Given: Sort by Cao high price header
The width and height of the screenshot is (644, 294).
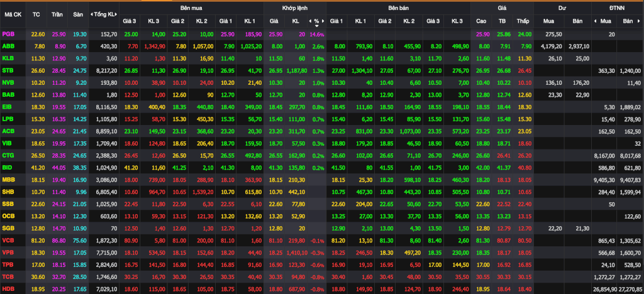Looking at the screenshot, I should tap(481, 21).
